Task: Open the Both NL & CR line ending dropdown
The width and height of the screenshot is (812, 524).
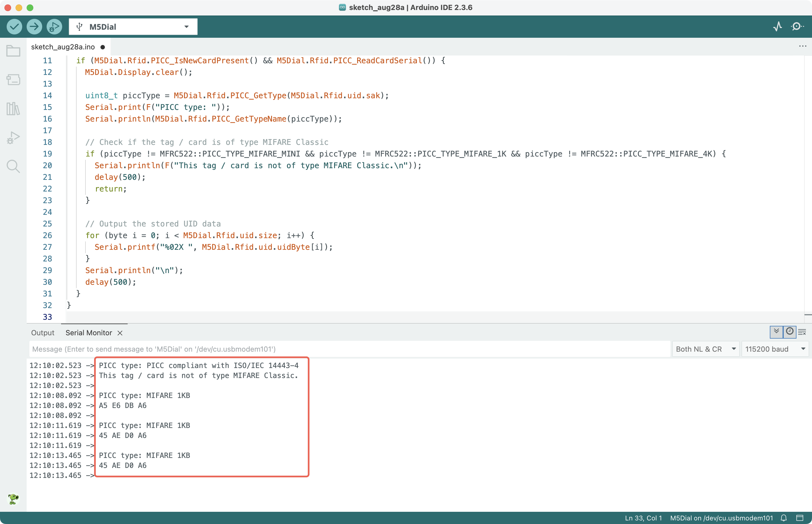Action: pyautogui.click(x=705, y=349)
